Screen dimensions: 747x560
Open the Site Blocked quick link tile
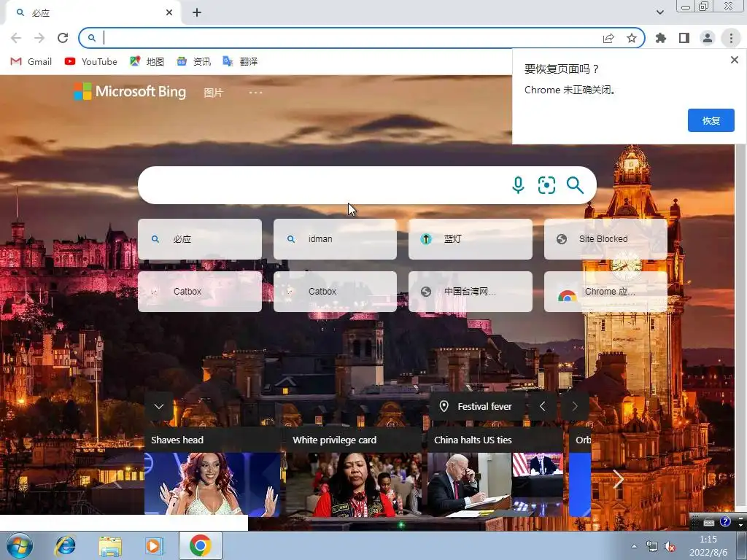(605, 239)
